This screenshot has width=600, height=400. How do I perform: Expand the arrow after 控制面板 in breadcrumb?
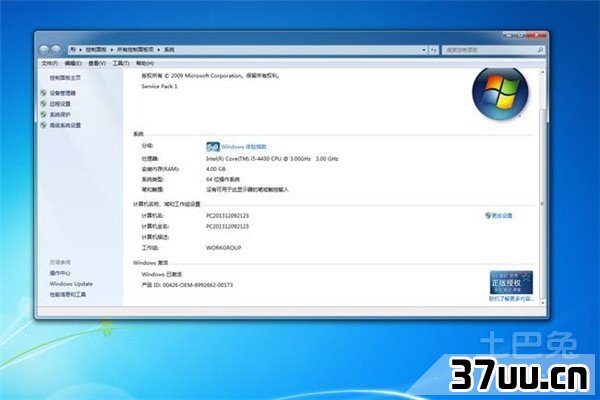coord(112,50)
